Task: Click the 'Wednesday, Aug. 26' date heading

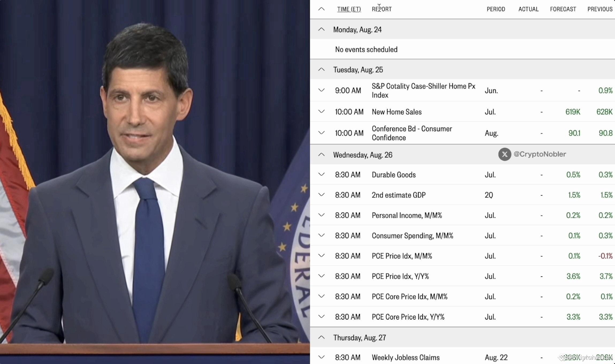Action: click(x=363, y=155)
